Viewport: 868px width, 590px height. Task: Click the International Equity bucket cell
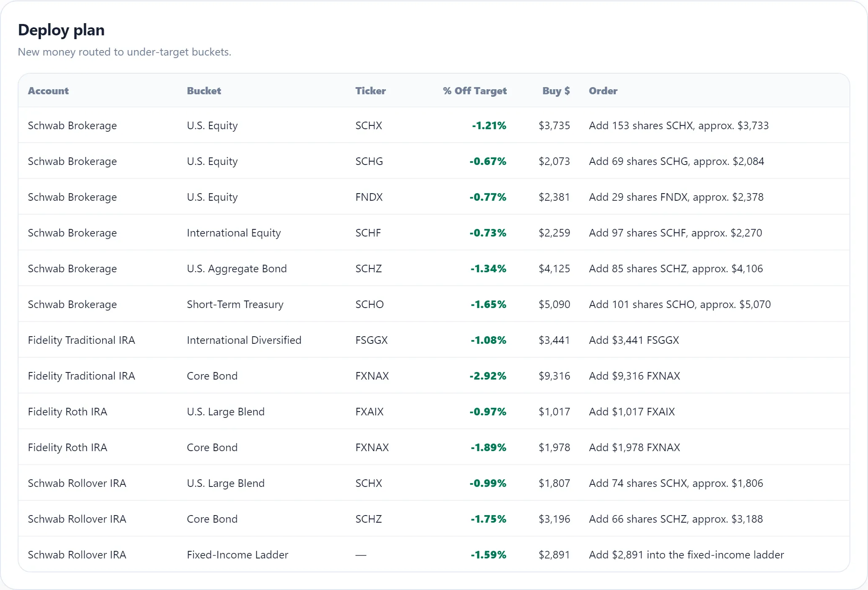(x=234, y=233)
